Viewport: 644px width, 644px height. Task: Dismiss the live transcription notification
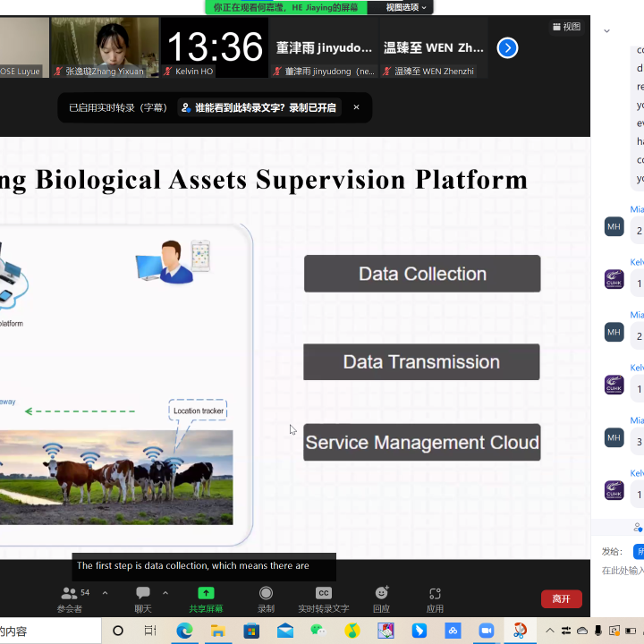(x=356, y=107)
